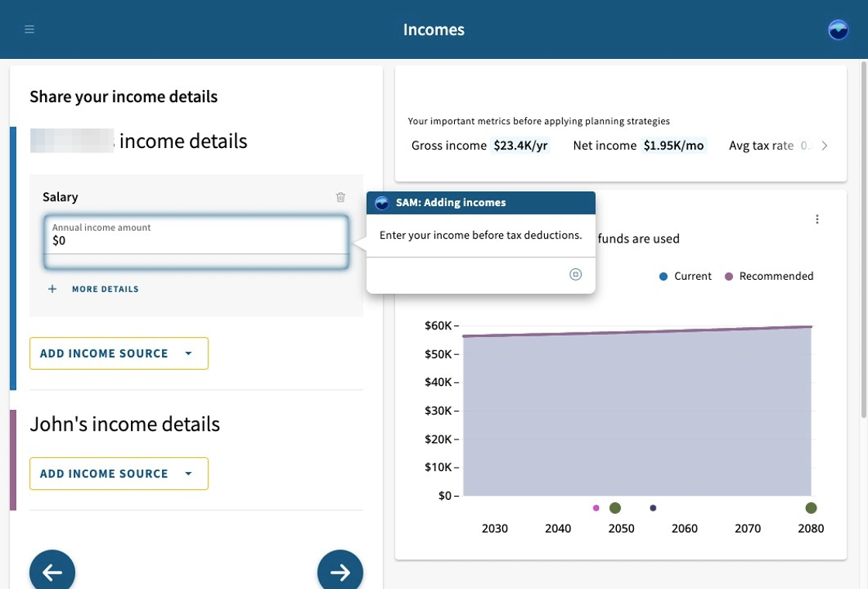This screenshot has height=589, width=868.
Task: Click the green marker near 2050
Action: [615, 508]
